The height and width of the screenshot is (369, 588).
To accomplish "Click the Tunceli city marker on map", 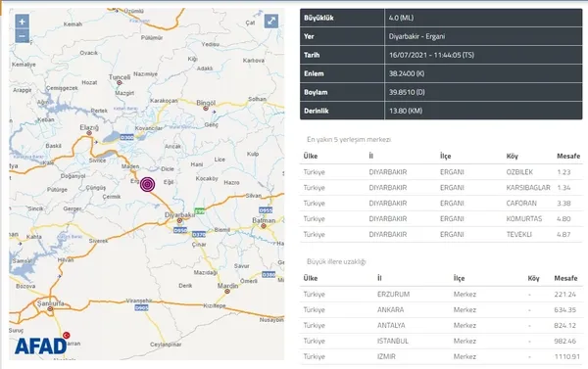I will [x=120, y=83].
